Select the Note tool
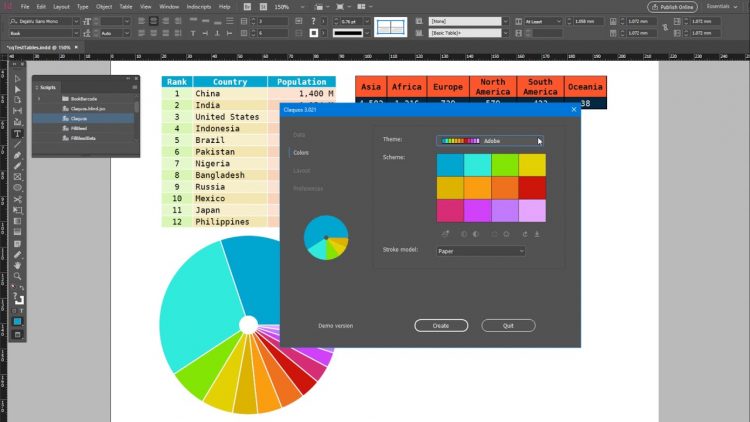 [18, 244]
